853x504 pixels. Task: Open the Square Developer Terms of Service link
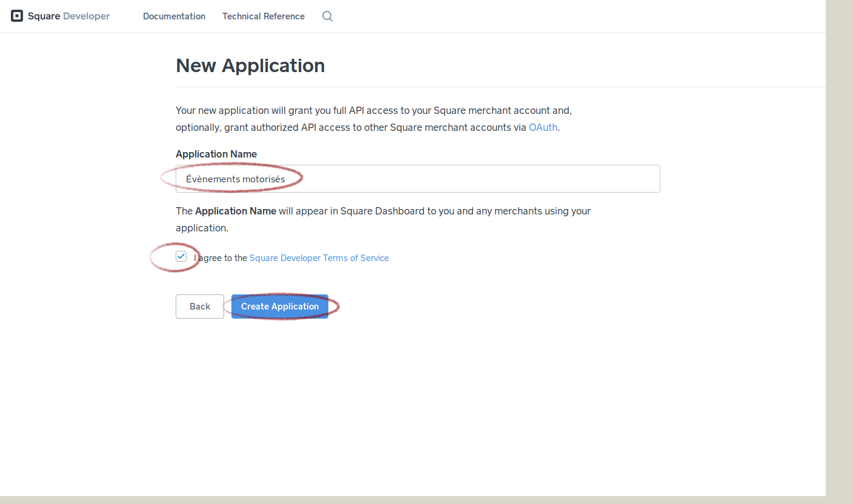[319, 258]
